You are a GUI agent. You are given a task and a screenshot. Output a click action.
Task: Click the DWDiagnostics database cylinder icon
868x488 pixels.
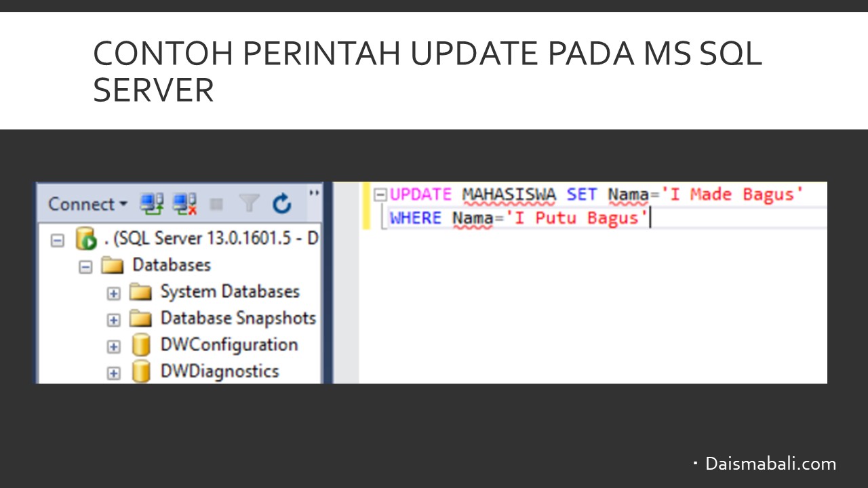point(140,372)
